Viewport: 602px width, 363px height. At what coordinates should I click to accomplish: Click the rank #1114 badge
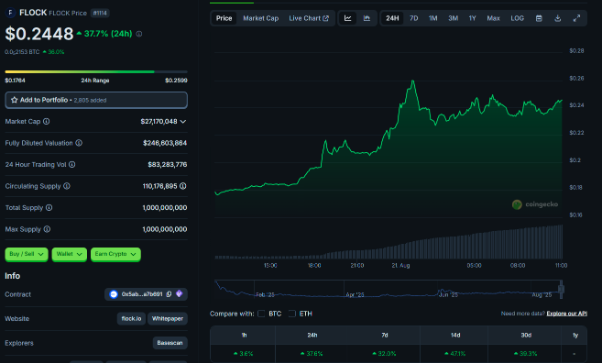(100, 13)
